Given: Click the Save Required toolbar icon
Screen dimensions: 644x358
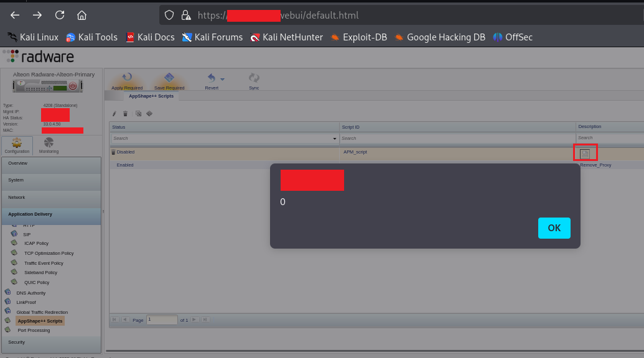Looking at the screenshot, I should click(x=169, y=78).
